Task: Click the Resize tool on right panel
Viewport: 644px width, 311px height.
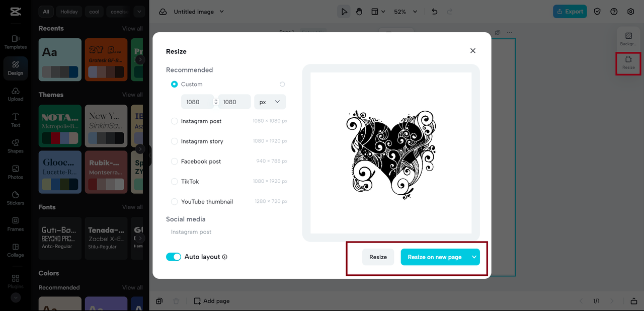Action: [x=628, y=63]
